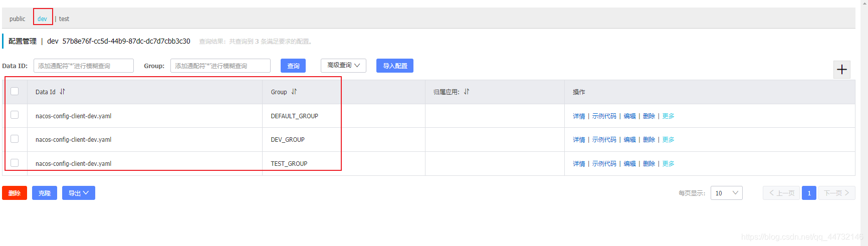Click 删除 link in DEV_GROUP row
Screen dimensions: 868x246
(x=649, y=140)
